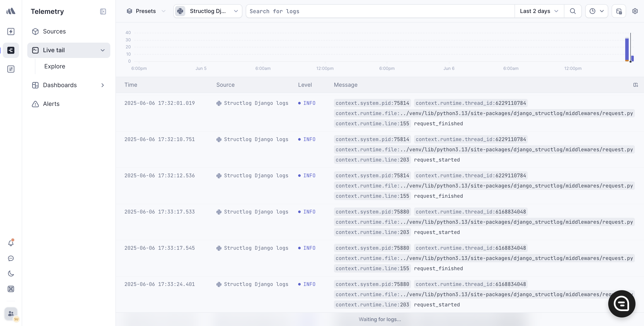The width and height of the screenshot is (644, 326).
Task: Click context.runtime.line:203 tag on 17:33:24.401 row
Action: tap(372, 305)
